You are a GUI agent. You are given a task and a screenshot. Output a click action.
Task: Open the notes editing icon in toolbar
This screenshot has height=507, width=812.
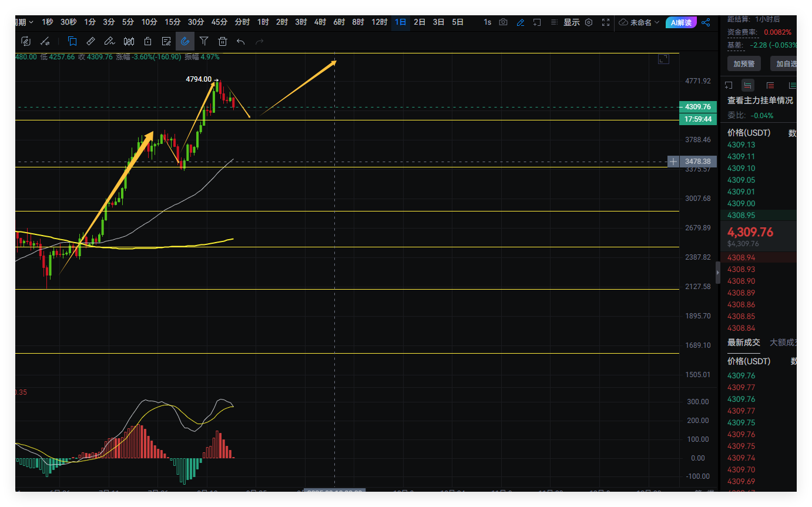[166, 41]
